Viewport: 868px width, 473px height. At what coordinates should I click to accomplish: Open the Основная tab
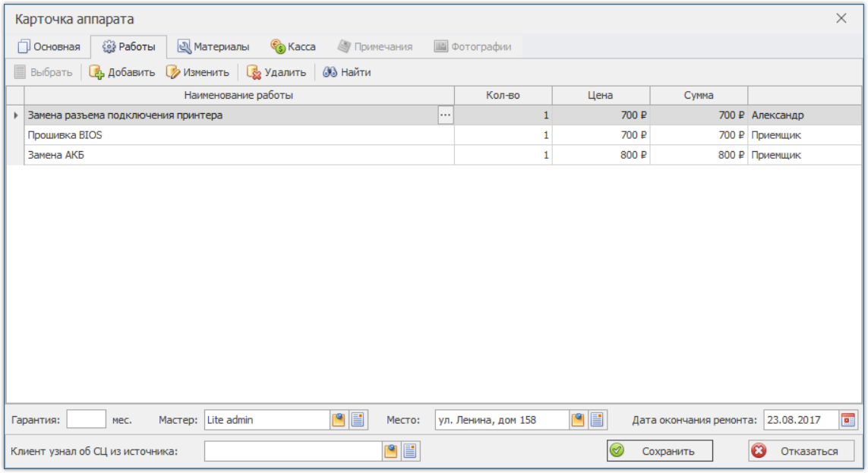click(49, 46)
